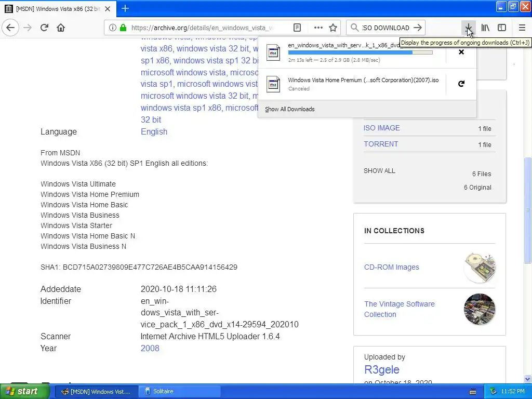Open uploader R3gele profile
Screen dimensions: 532x399
382,369
